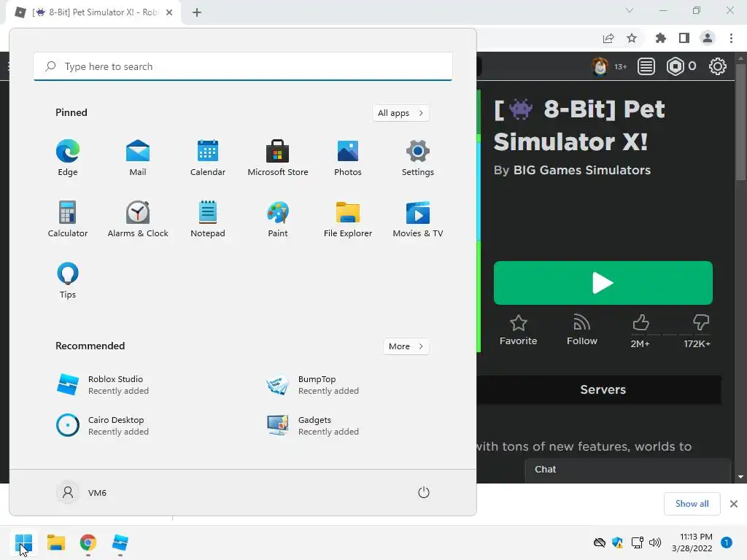Open the Paint app
Viewport: 747px width, 560px height.
tap(278, 219)
